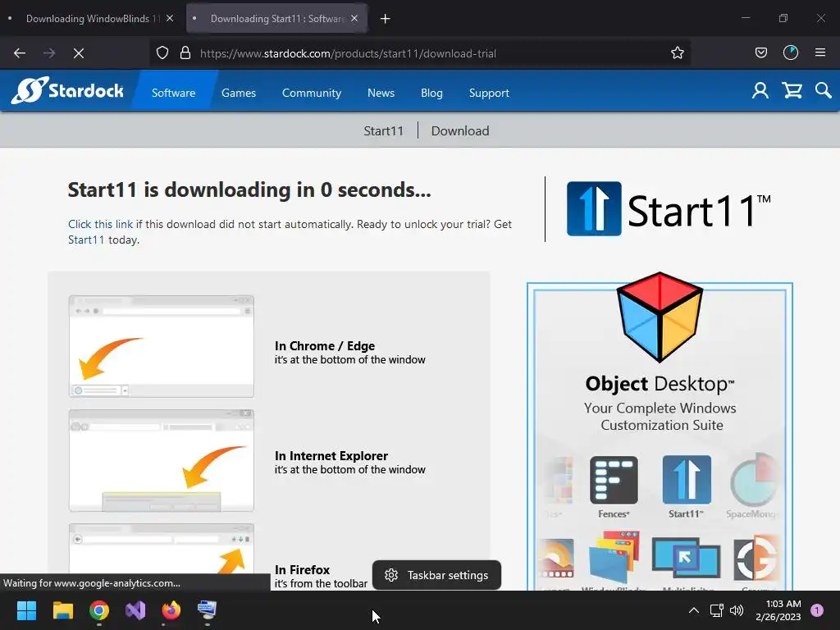
Task: Click the Start11 icon in Object Desktop ad
Action: [x=687, y=480]
